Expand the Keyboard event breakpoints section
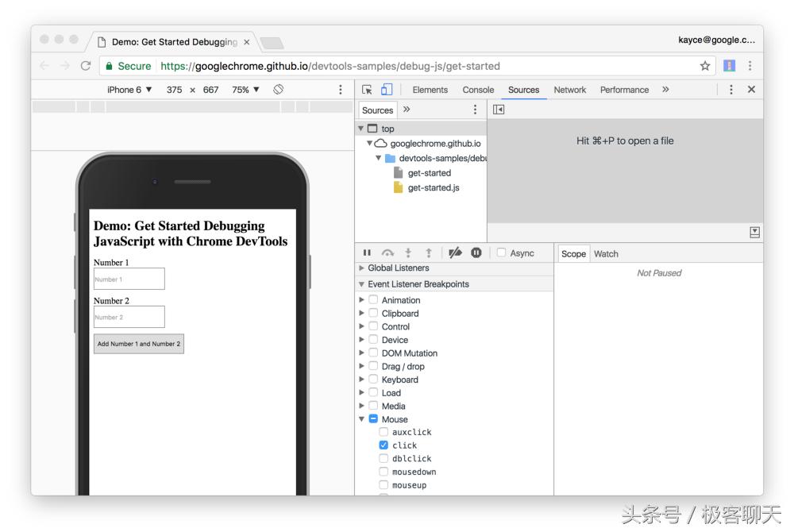Image resolution: width=794 pixels, height=532 pixels. [x=362, y=380]
